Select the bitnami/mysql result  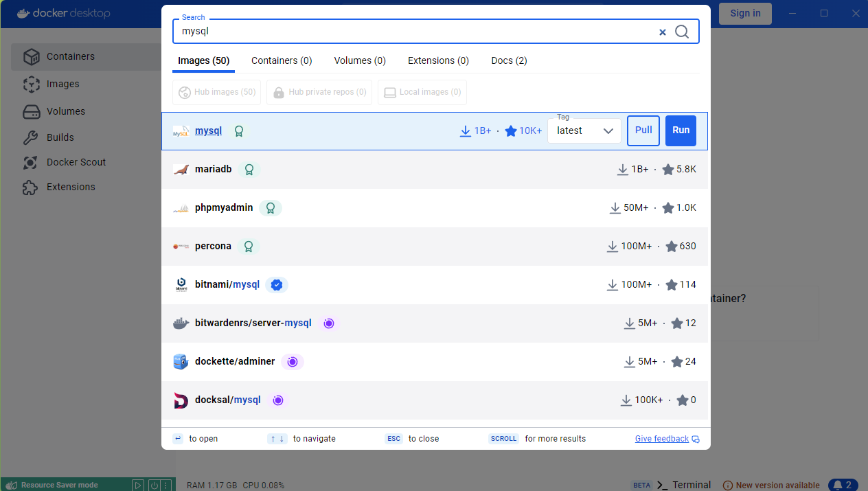[x=436, y=285]
